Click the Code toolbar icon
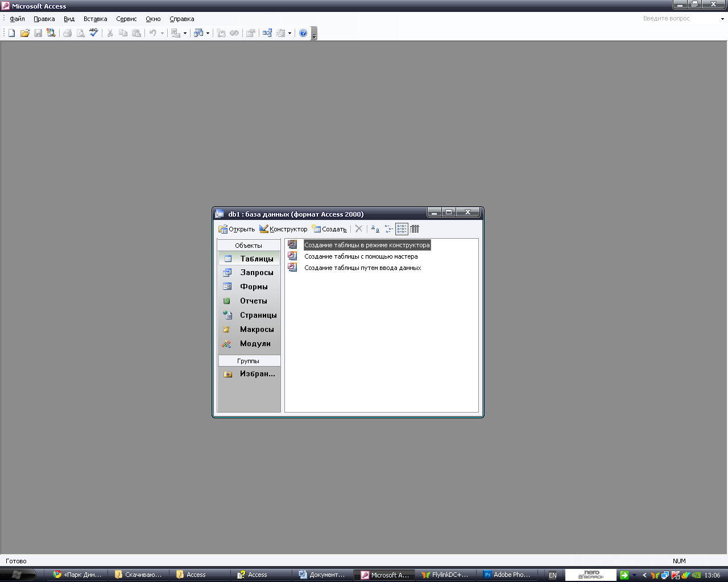This screenshot has height=582, width=728. (x=221, y=33)
